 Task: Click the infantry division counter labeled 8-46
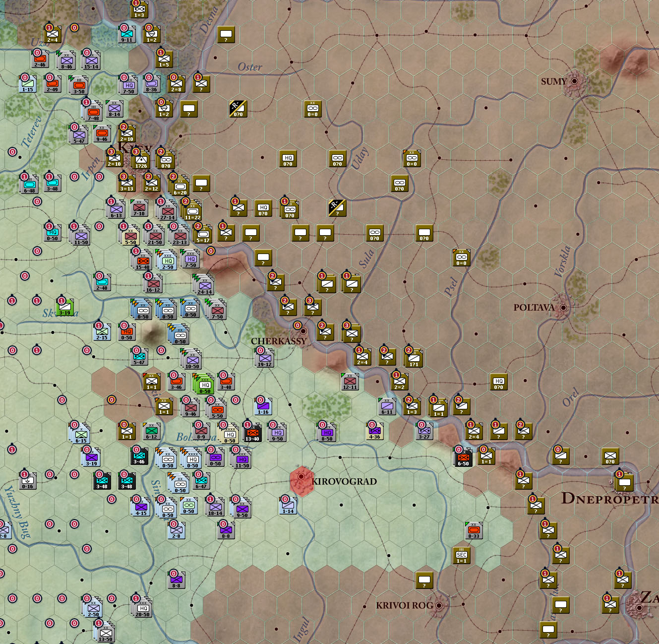(x=66, y=60)
